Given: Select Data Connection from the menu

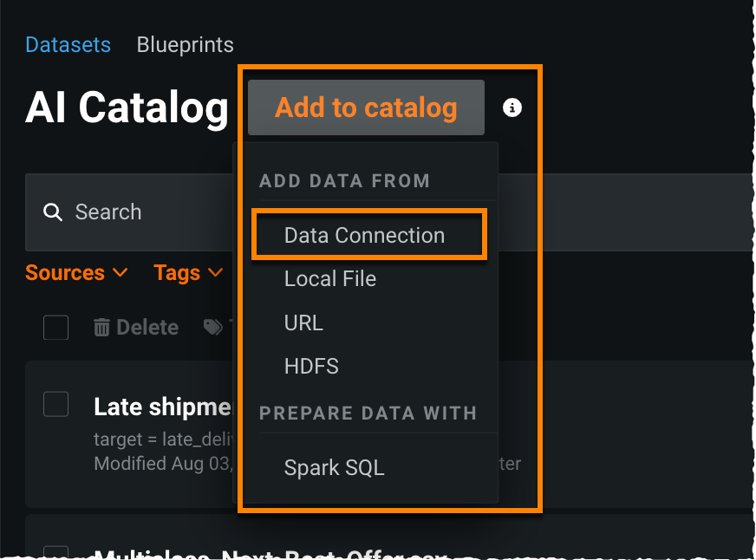Looking at the screenshot, I should coord(364,236).
